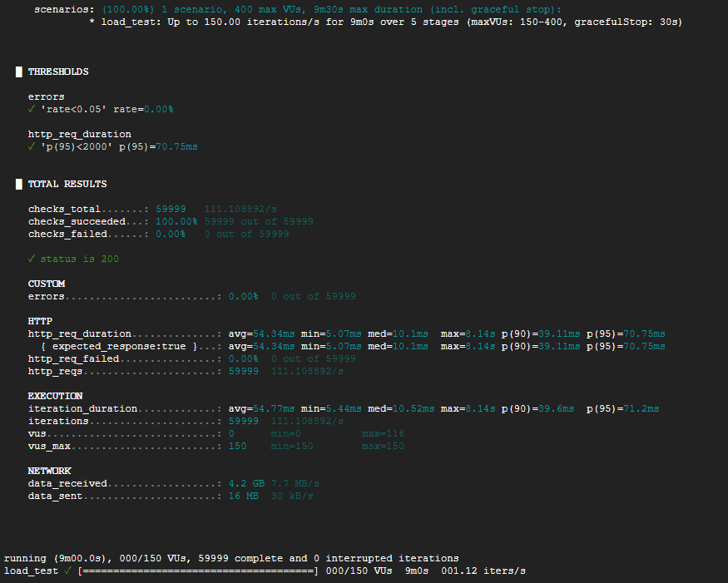The width and height of the screenshot is (728, 583).
Task: Click the asterisk bullet before load_test scenario
Action: coord(92,22)
